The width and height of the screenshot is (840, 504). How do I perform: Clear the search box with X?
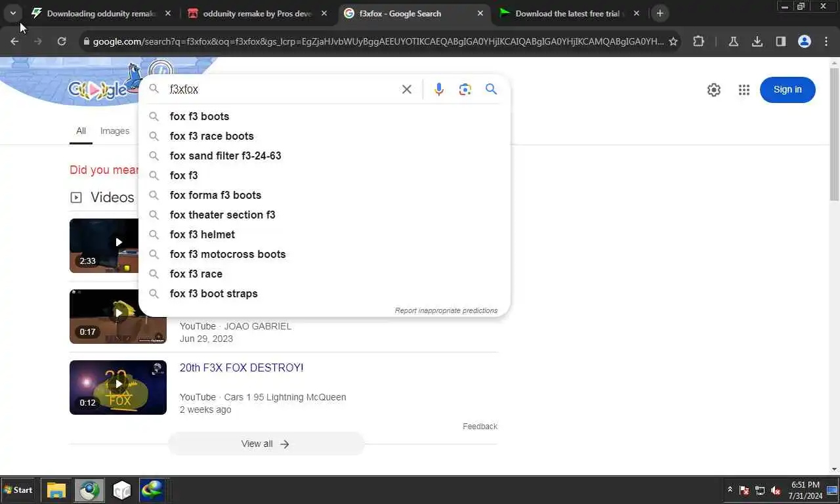pos(407,89)
